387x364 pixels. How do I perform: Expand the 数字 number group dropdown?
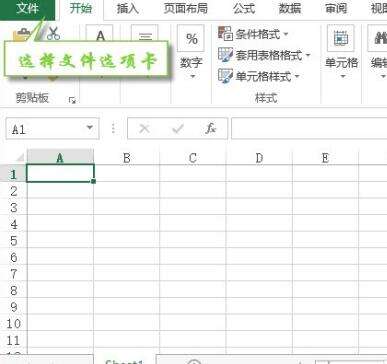[x=192, y=77]
